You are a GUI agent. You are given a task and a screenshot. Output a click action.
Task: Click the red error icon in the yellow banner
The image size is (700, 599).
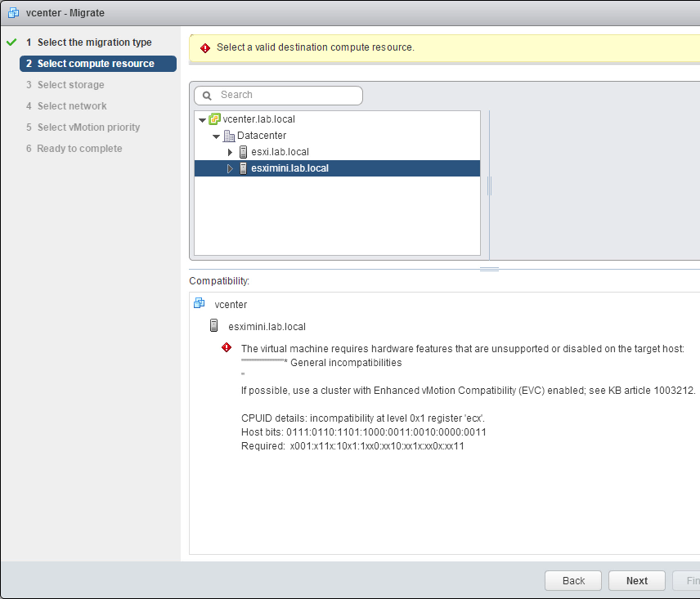[x=205, y=47]
